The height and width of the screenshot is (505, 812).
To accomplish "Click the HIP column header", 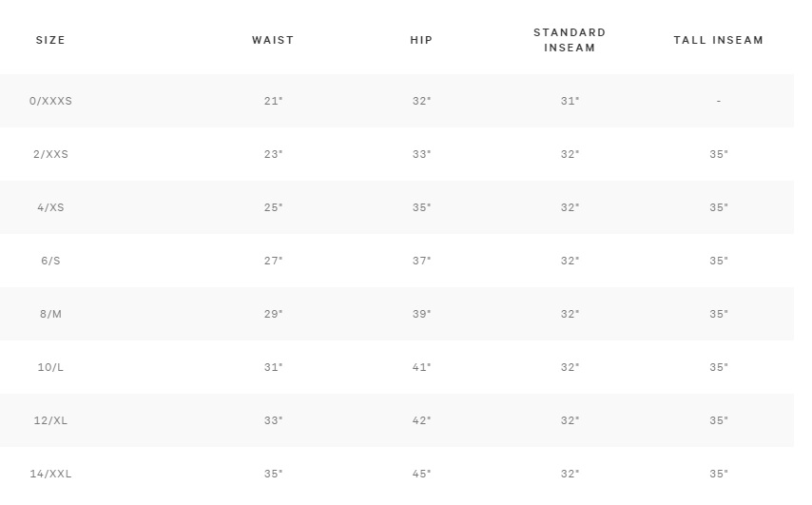I will tap(421, 40).
